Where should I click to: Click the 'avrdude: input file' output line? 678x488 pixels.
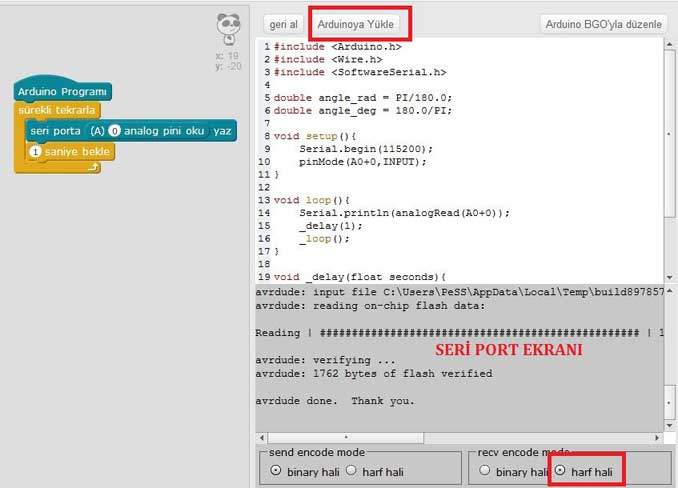[x=460, y=292]
